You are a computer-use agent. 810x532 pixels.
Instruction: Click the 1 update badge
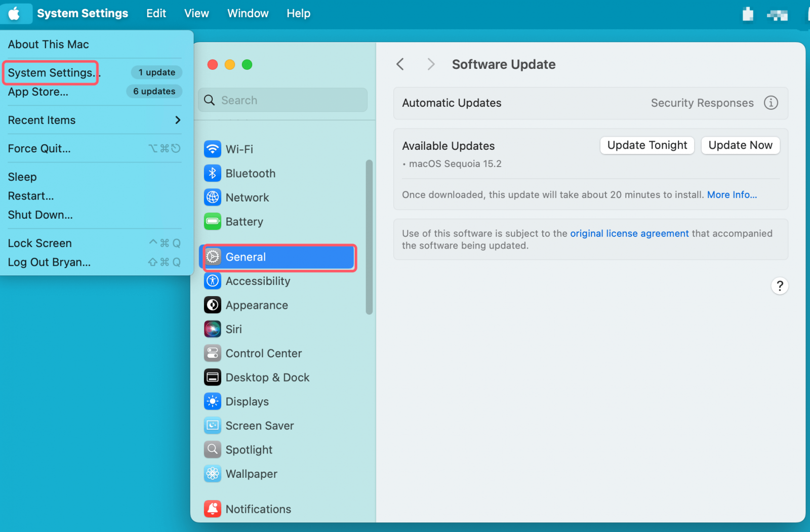pyautogui.click(x=157, y=72)
